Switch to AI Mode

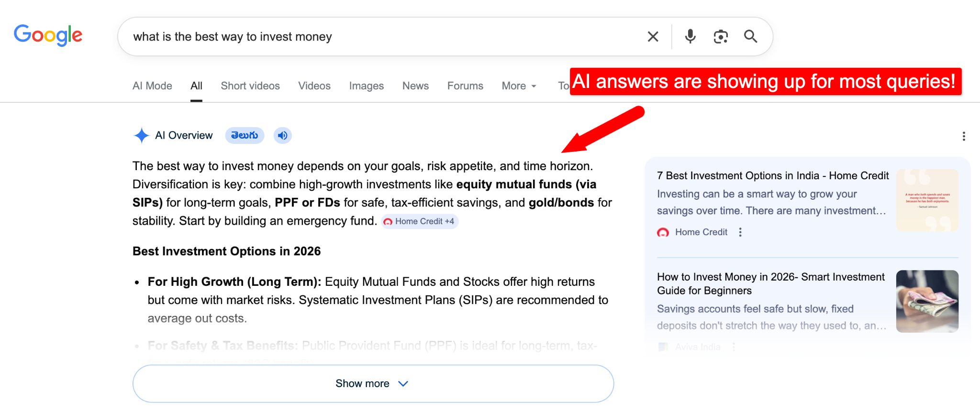point(152,86)
